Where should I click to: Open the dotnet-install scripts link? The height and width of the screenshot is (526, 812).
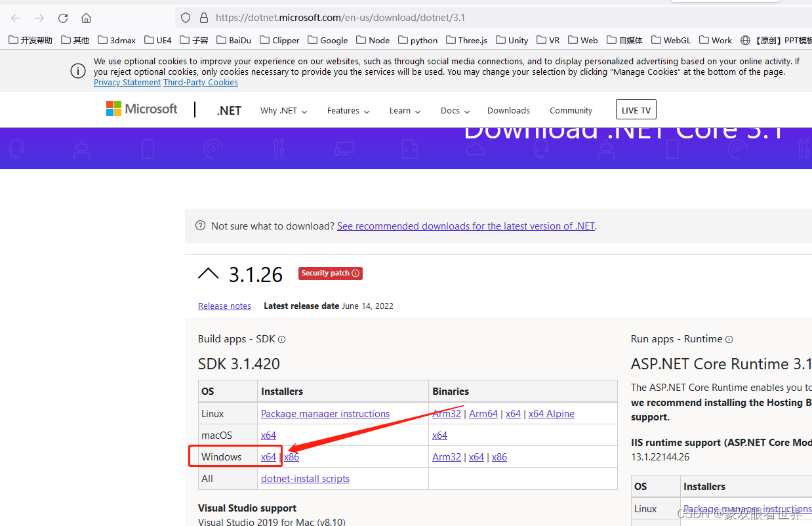click(305, 479)
